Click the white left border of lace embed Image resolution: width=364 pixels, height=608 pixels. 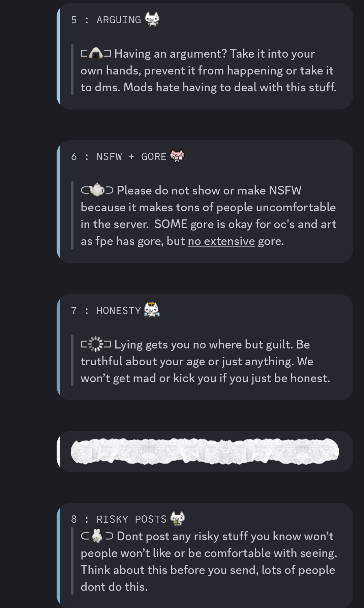point(59,452)
